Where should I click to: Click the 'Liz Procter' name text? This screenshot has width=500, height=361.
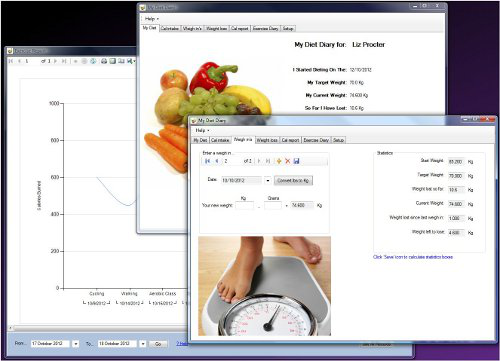[368, 45]
